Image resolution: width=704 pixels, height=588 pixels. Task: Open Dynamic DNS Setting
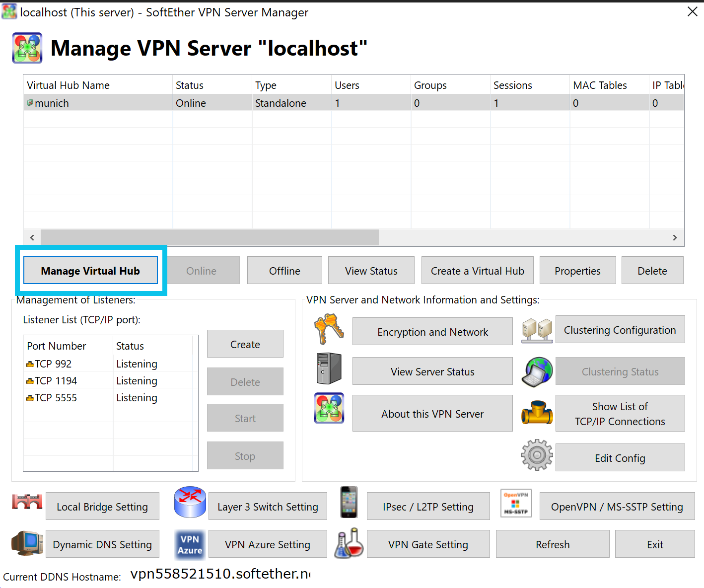(x=102, y=544)
